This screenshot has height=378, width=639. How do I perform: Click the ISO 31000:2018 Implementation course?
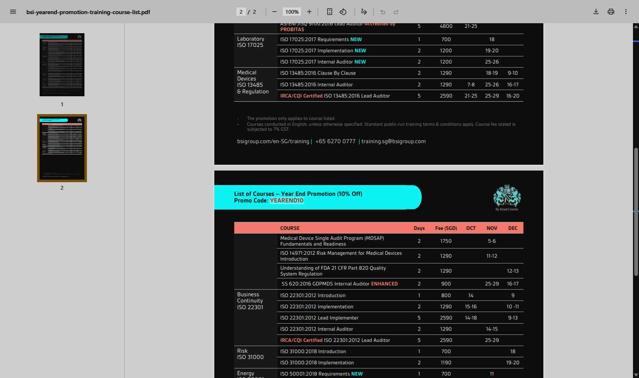[x=317, y=363]
